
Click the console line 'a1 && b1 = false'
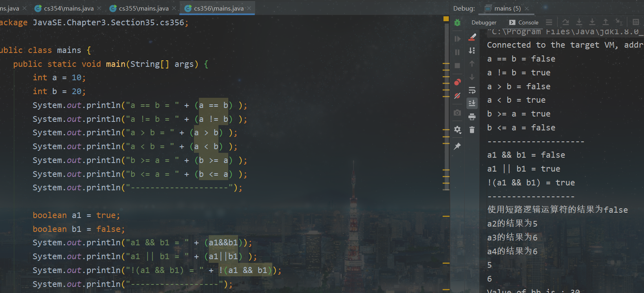[x=526, y=155]
